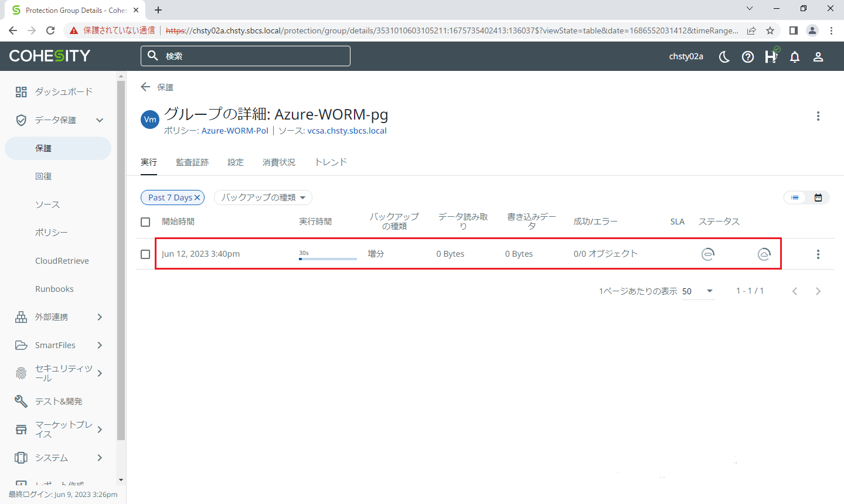Screen dimensions: 844x504
Task: Expand the セキュリティツール submenu
Action: tap(100, 373)
